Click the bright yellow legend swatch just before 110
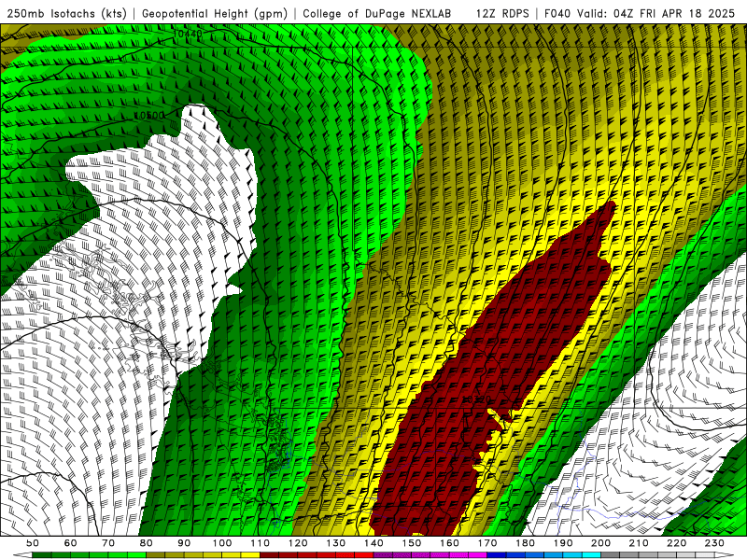Image resolution: width=747 pixels, height=560 pixels. [250, 555]
